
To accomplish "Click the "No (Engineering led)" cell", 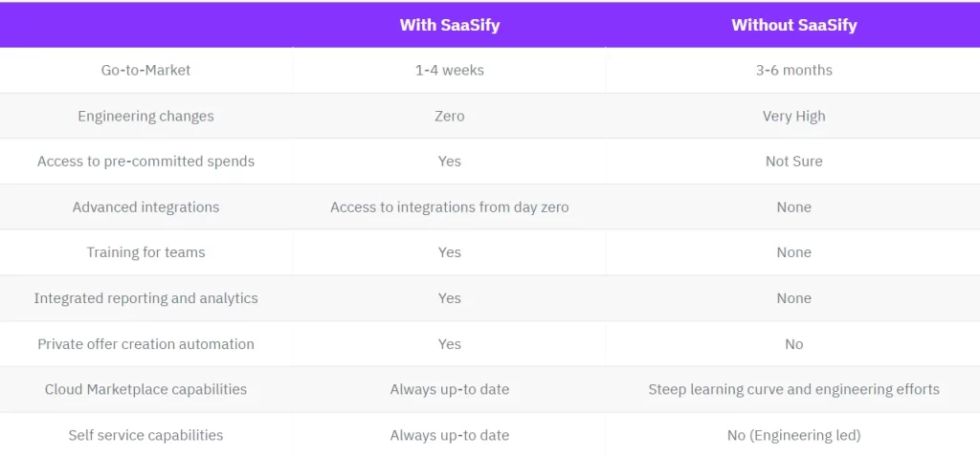I will (x=794, y=435).
